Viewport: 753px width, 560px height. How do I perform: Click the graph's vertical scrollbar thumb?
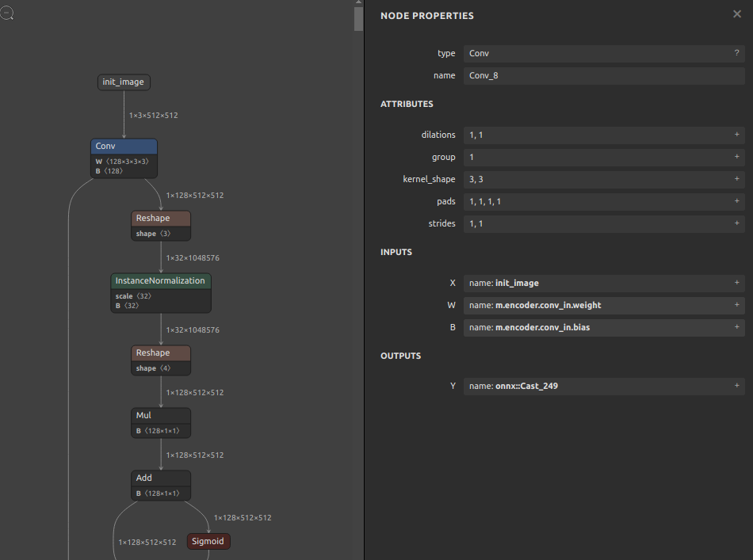click(x=358, y=16)
